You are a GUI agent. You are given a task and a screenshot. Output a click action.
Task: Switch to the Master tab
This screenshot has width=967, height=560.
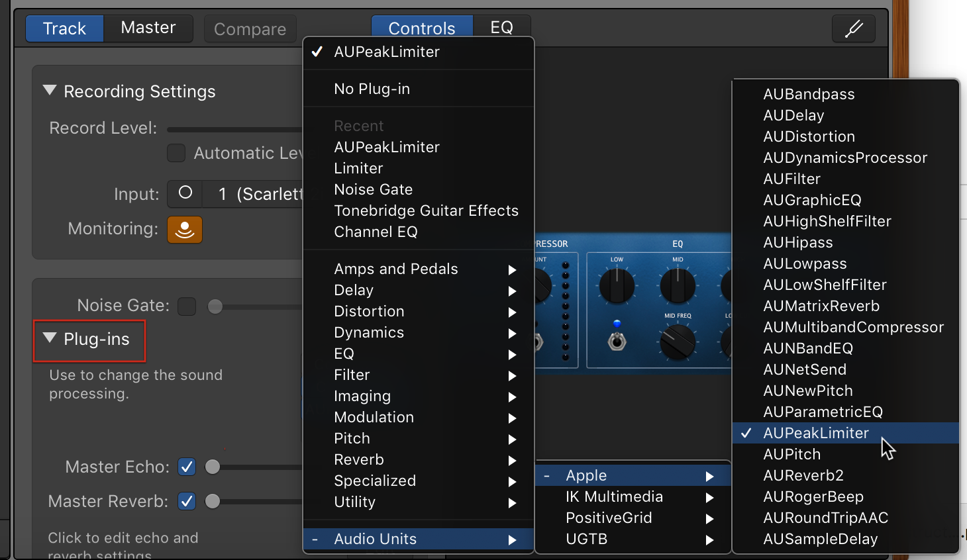point(148,28)
